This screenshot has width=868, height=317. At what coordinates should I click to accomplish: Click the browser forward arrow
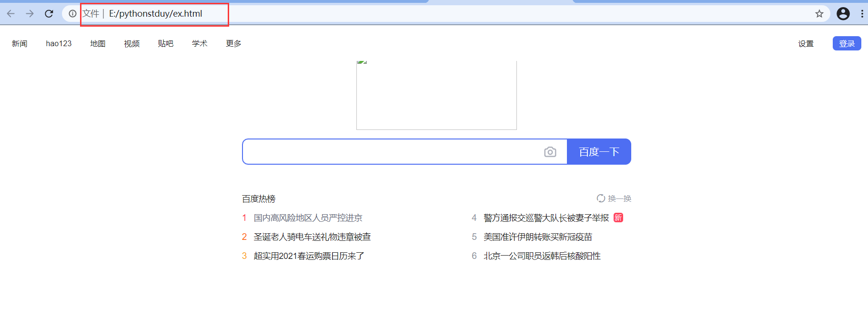point(30,14)
